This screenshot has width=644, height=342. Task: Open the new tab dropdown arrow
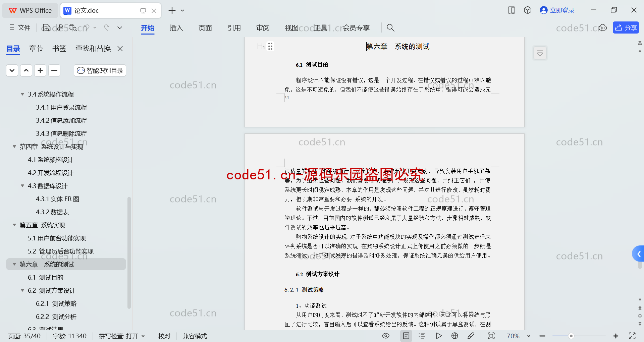[182, 10]
